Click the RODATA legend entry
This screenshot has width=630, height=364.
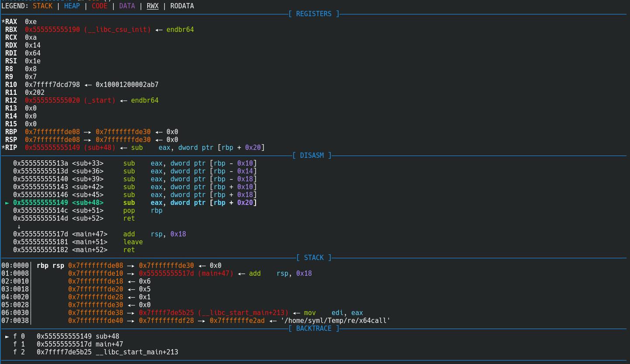tap(182, 6)
